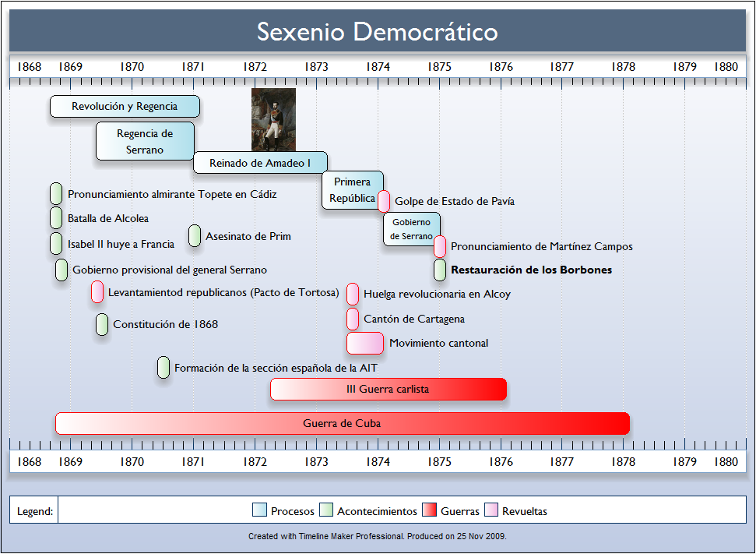Click the Cantón de Cartagena marker

[353, 319]
